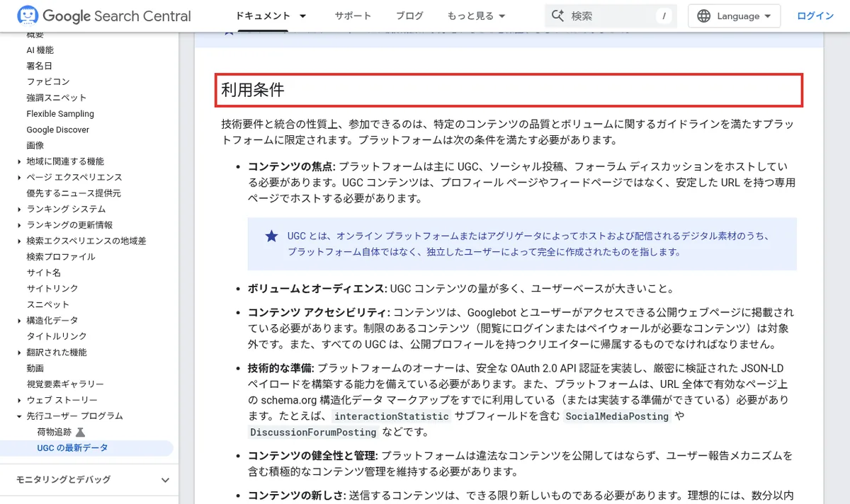Open Google Discover in sidebar

coord(58,130)
